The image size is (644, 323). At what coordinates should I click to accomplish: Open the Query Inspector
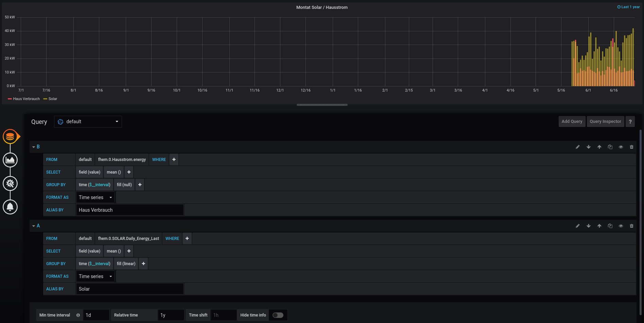coord(605,122)
